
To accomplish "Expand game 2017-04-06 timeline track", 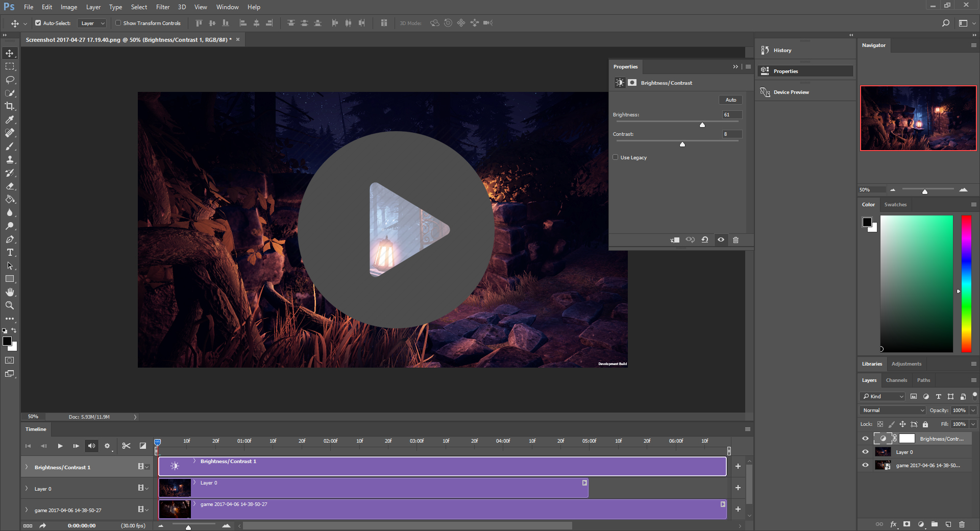I will click(x=27, y=510).
